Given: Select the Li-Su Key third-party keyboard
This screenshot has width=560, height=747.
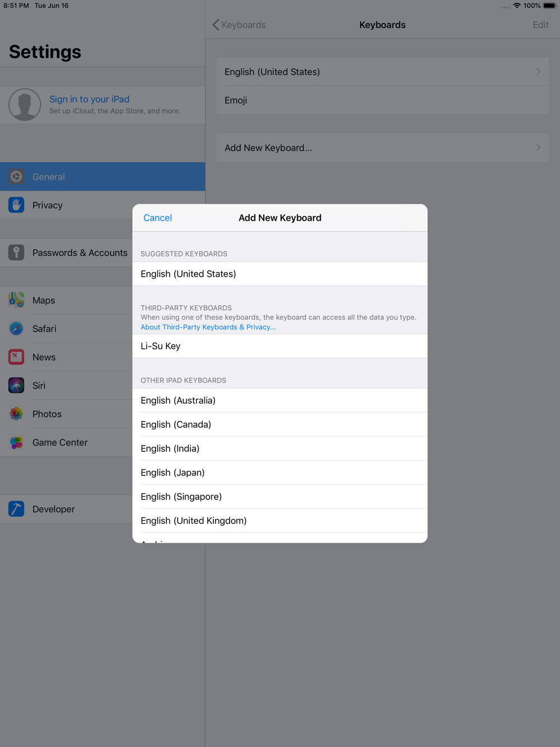Looking at the screenshot, I should pos(280,346).
